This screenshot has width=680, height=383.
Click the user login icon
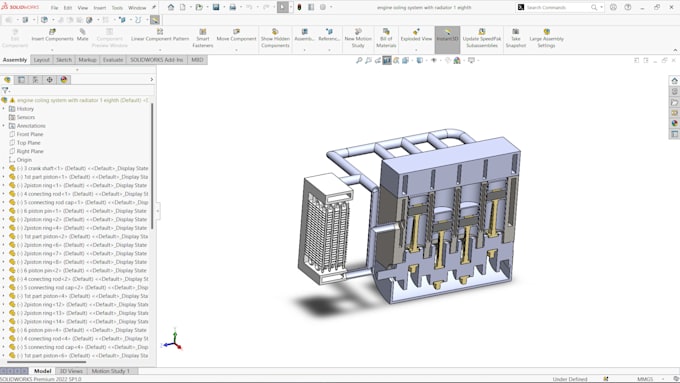613,7
